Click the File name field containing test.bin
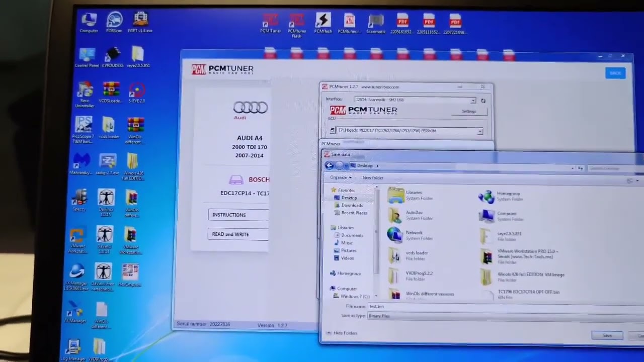644x362 pixels. [506, 306]
